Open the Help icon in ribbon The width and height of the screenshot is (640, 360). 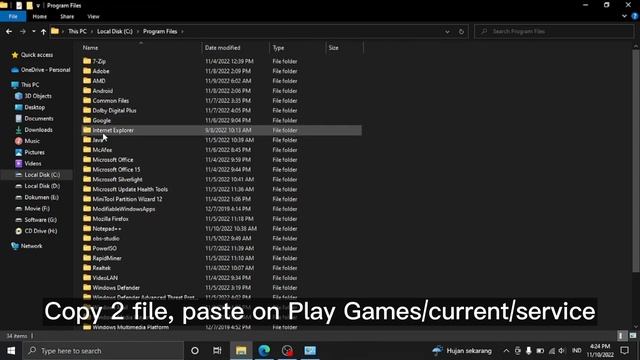(x=635, y=16)
